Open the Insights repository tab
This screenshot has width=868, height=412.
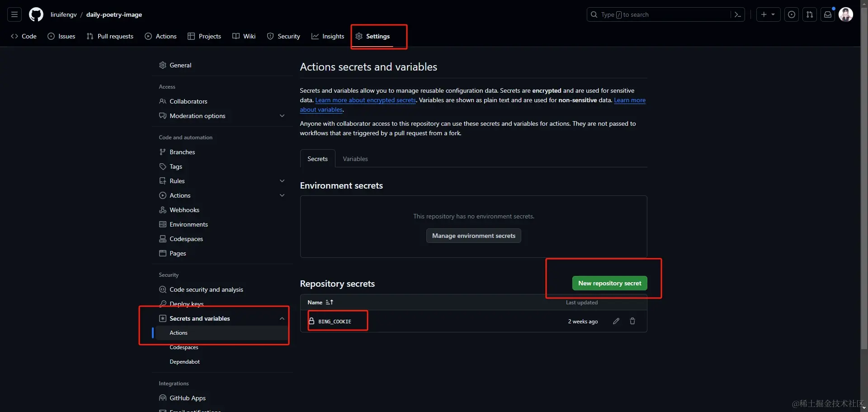(x=328, y=36)
